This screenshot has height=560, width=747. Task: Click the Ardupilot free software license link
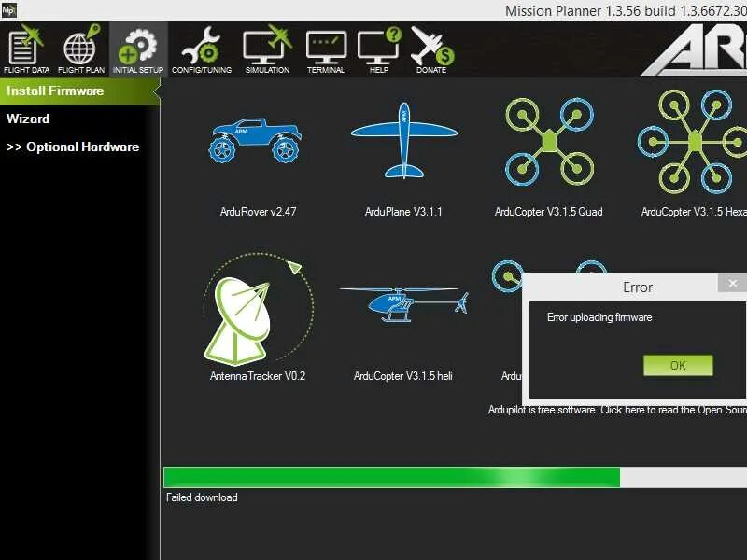pos(617,410)
